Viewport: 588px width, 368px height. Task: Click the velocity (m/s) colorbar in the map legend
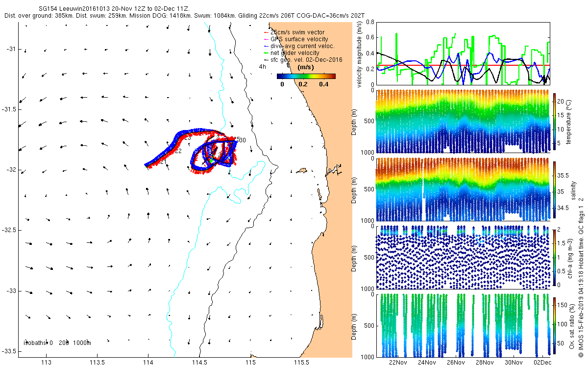pos(306,77)
